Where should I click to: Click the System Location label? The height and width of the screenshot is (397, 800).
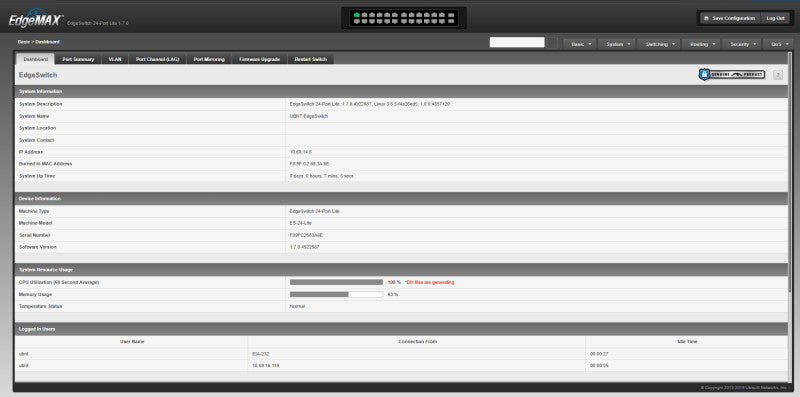coord(37,128)
